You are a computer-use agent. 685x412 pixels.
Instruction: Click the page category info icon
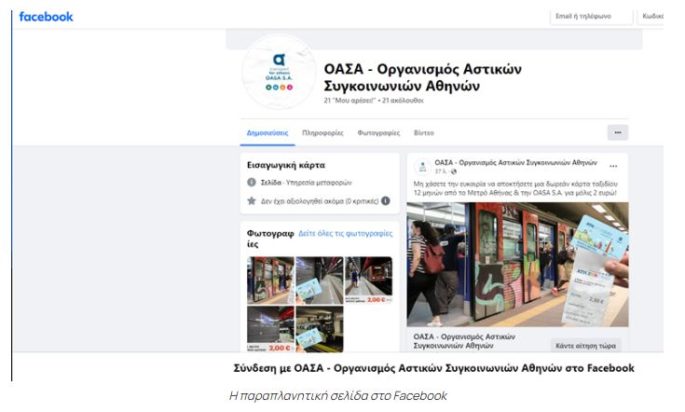click(x=251, y=182)
